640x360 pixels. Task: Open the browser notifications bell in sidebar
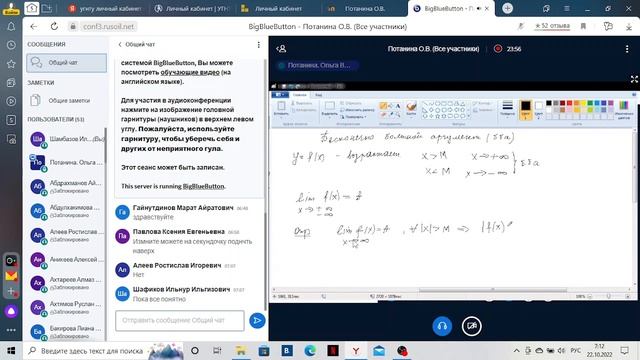point(11,27)
